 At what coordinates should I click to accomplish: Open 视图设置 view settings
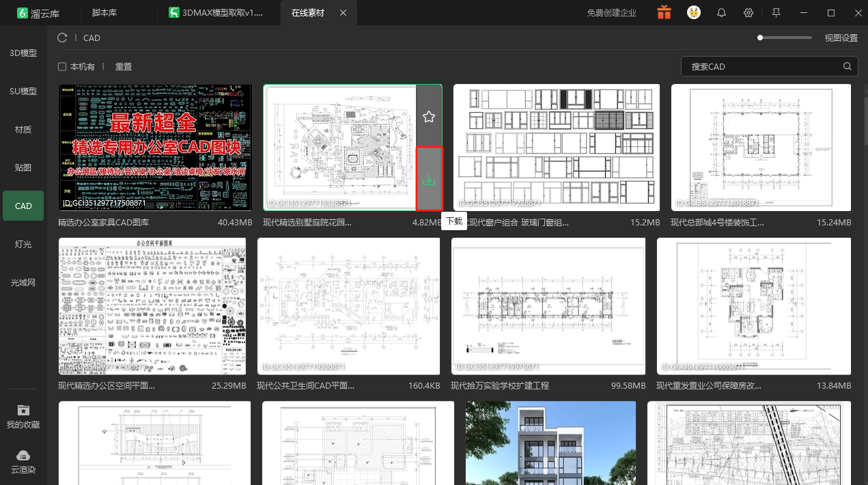[x=841, y=38]
